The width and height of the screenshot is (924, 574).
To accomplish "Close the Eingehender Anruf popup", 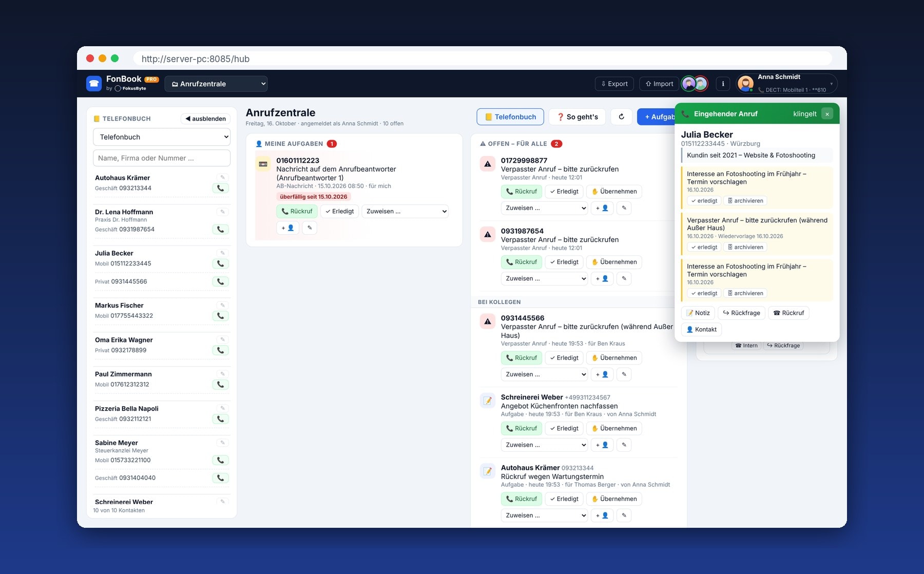I will (827, 114).
